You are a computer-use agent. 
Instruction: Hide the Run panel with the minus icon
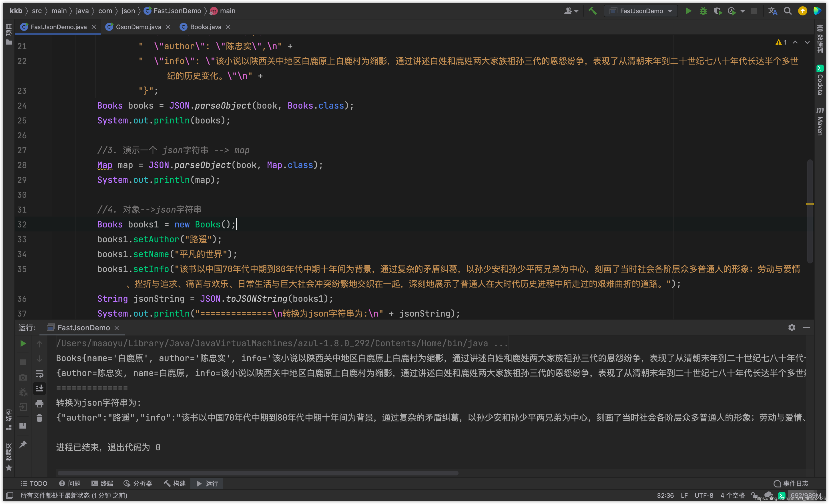807,327
